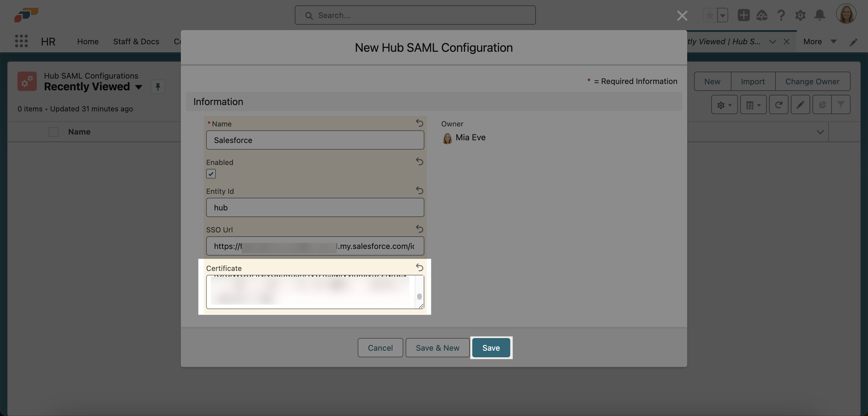The image size is (868, 416).
Task: Undo changes to the Name field
Action: [419, 123]
